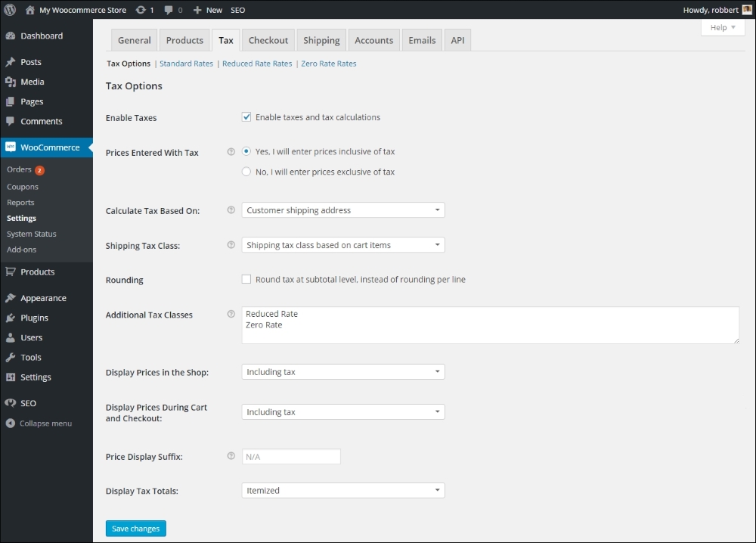Open Shipping Tax Class dropdown
The image size is (756, 543).
tap(342, 245)
